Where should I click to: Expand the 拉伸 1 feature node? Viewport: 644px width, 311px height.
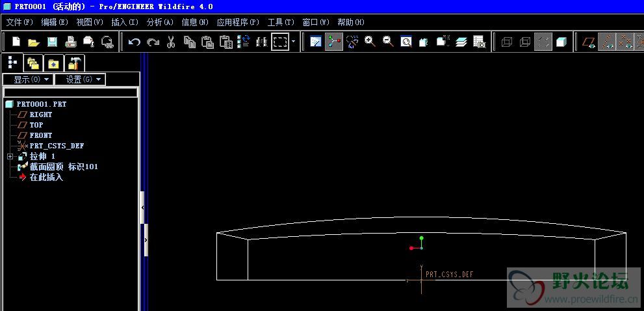[10, 157]
